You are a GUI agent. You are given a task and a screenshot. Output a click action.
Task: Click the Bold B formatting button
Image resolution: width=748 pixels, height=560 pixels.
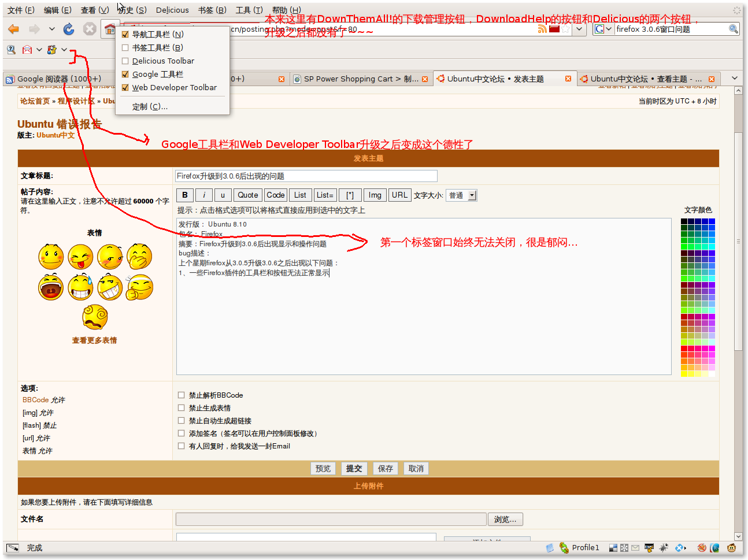(x=185, y=195)
